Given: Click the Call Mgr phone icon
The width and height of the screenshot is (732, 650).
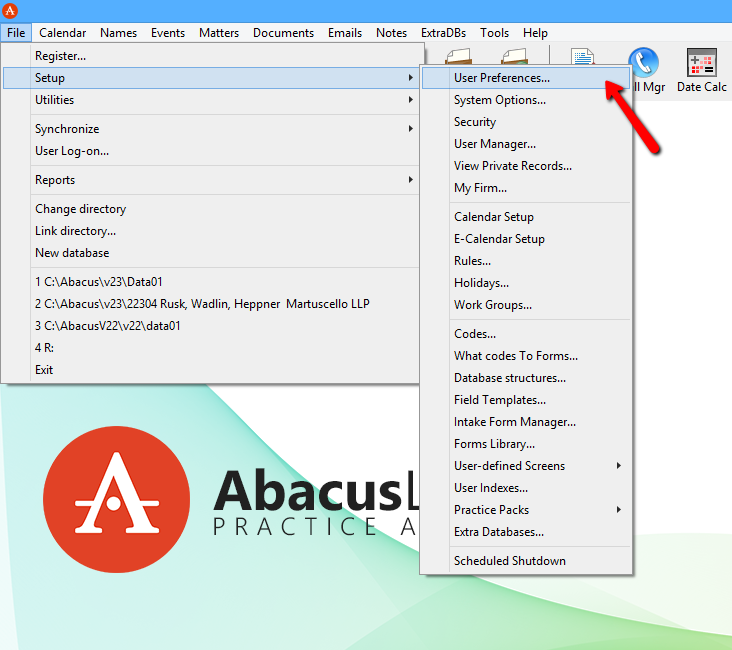Looking at the screenshot, I should pos(643,63).
